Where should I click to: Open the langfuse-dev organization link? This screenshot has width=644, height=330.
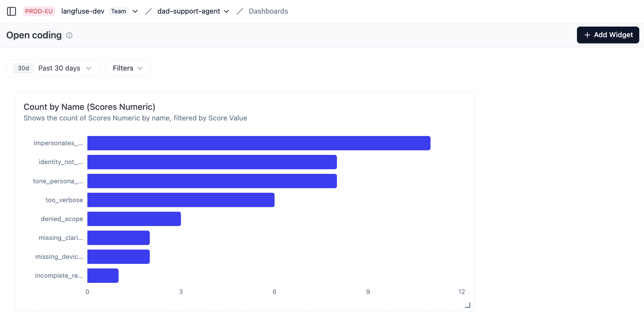pyautogui.click(x=83, y=11)
